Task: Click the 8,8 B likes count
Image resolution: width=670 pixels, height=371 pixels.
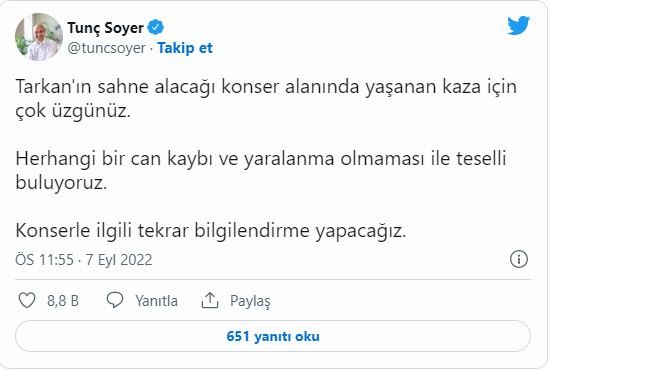Action: pos(63,301)
